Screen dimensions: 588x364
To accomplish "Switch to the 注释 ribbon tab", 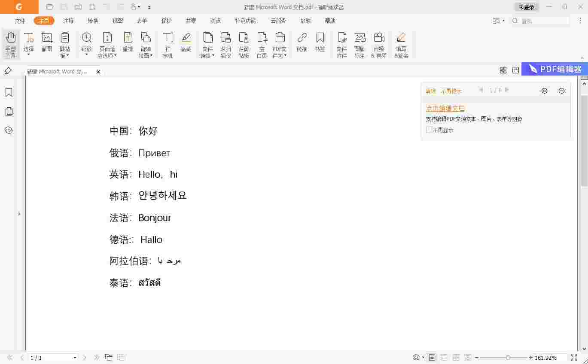I will 68,20.
